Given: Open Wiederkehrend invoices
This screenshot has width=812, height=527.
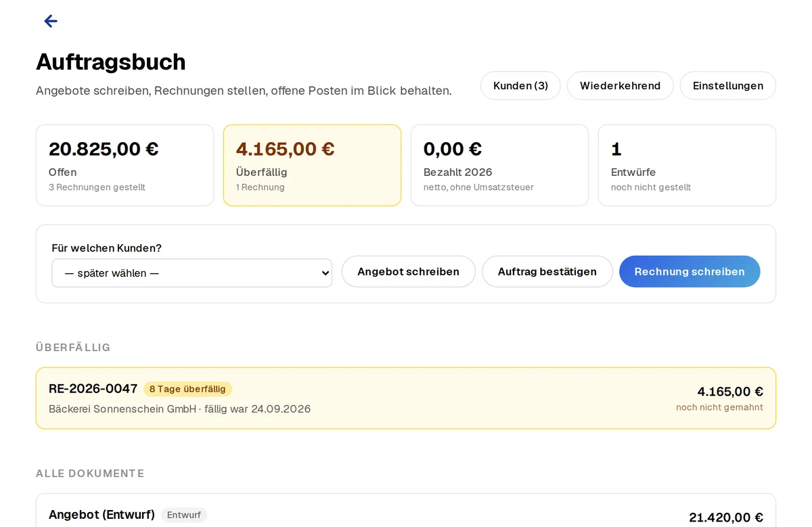Looking at the screenshot, I should click(x=620, y=86).
